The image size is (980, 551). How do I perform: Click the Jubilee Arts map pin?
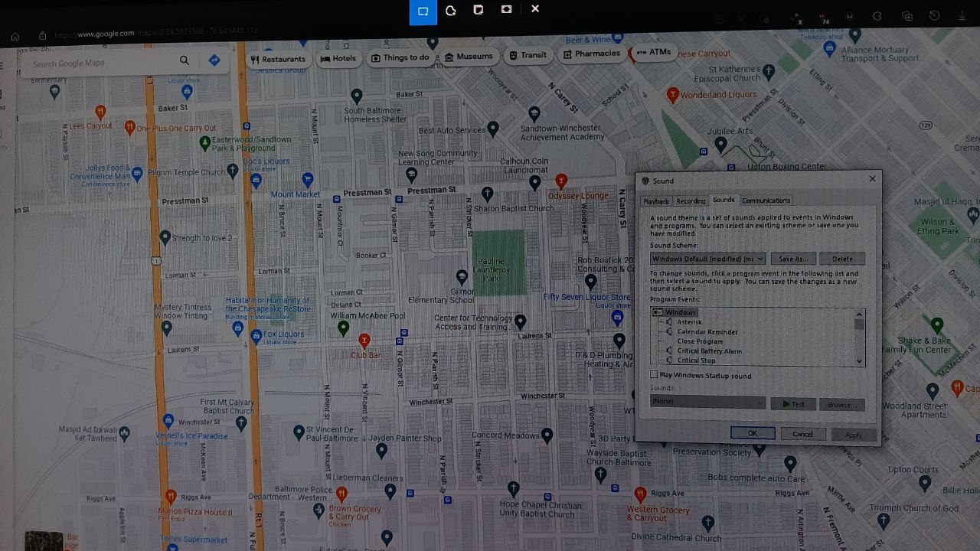tap(720, 143)
